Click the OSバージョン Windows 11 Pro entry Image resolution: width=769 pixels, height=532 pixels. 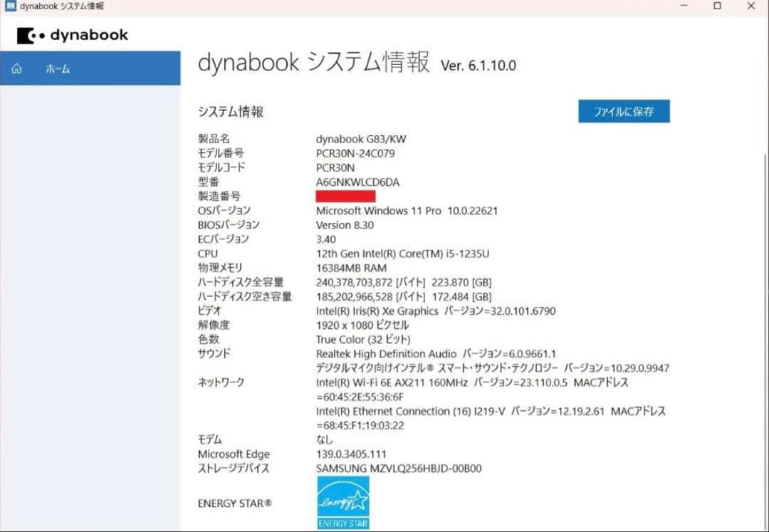click(x=407, y=211)
